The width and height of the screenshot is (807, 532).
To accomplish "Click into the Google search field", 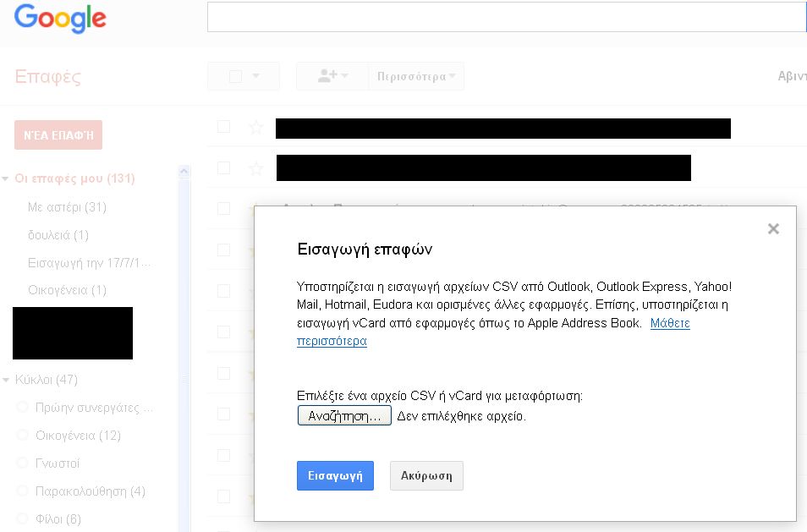I will [x=506, y=17].
